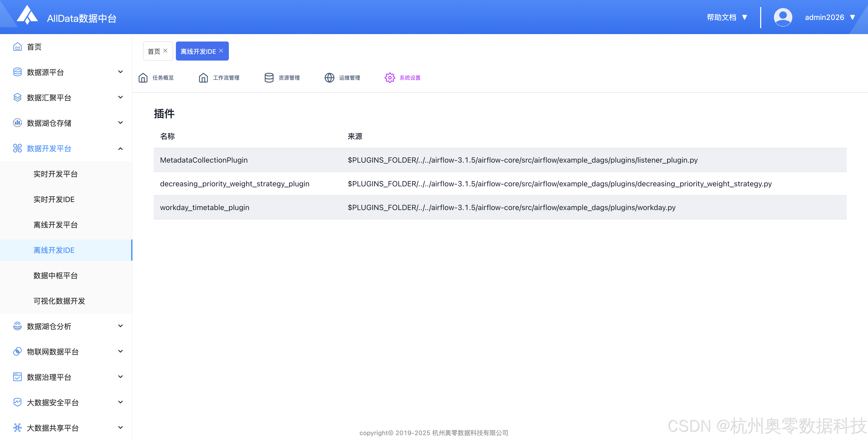Viewport: 868px width, 440px height.
Task: Click the 运维管理 globe icon
Action: coord(329,78)
